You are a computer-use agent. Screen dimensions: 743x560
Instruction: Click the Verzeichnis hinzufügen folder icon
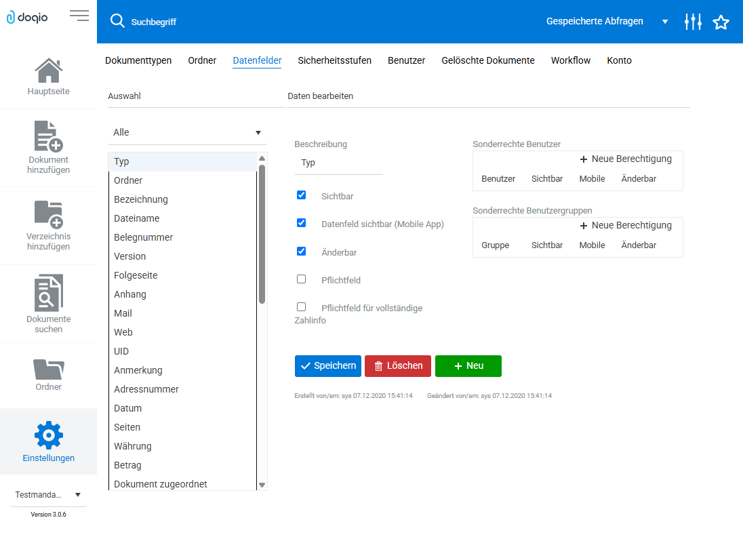click(x=49, y=214)
